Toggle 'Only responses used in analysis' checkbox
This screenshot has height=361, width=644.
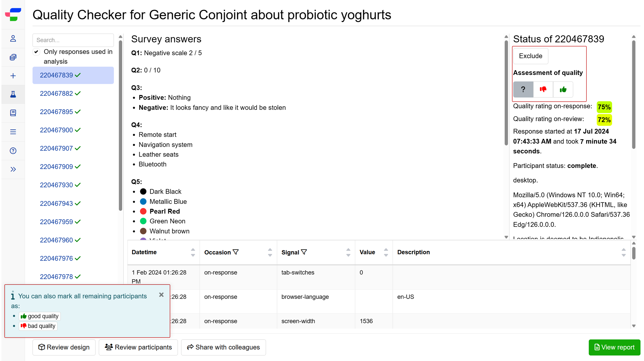tap(37, 52)
